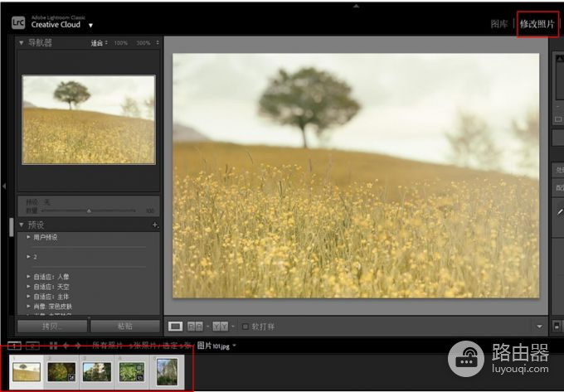
Task: Click the badge icon on fourth thumbnail
Action: [x=141, y=377]
